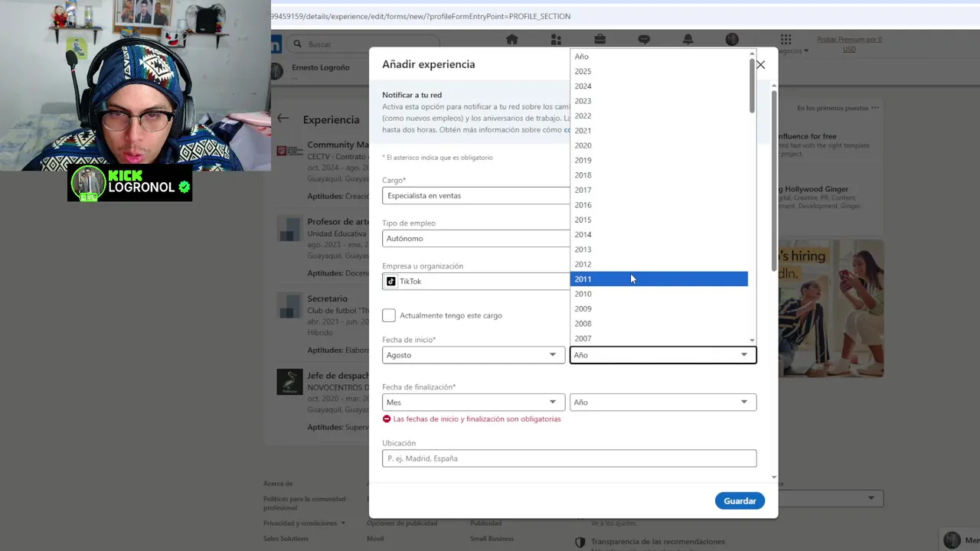Click browser address bar URL
Screen dimensions: 980x551
[420, 16]
